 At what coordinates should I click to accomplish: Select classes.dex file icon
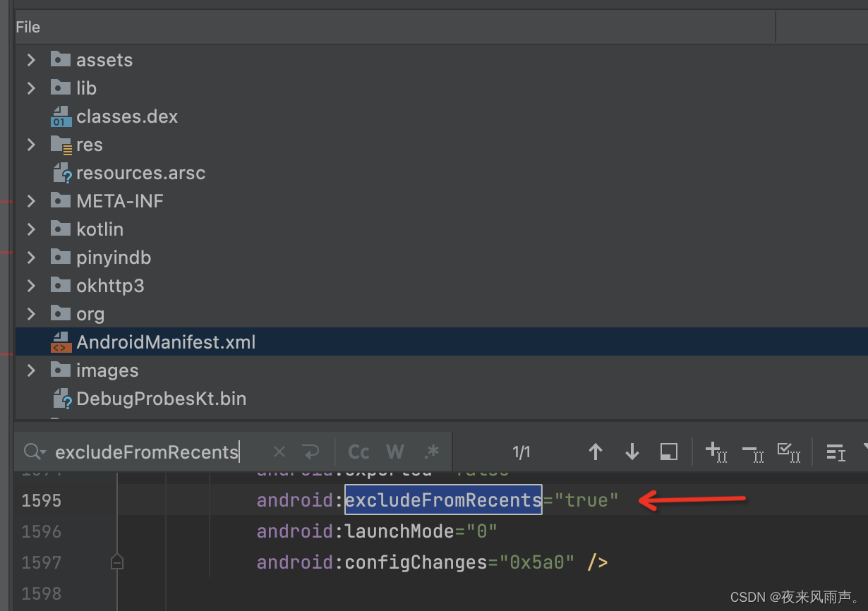coord(61,116)
